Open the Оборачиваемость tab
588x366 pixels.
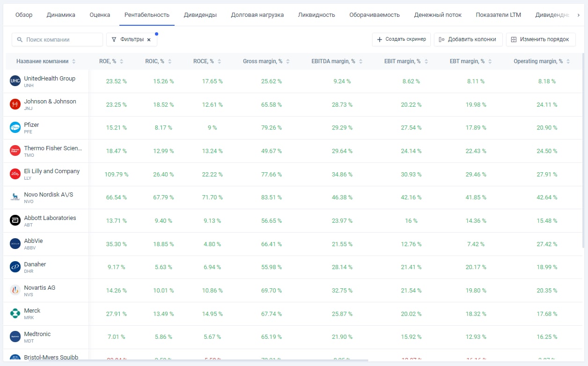(375, 15)
